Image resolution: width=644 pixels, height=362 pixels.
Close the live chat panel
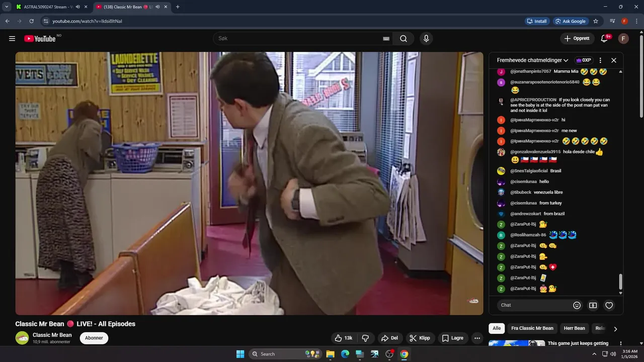614,60
